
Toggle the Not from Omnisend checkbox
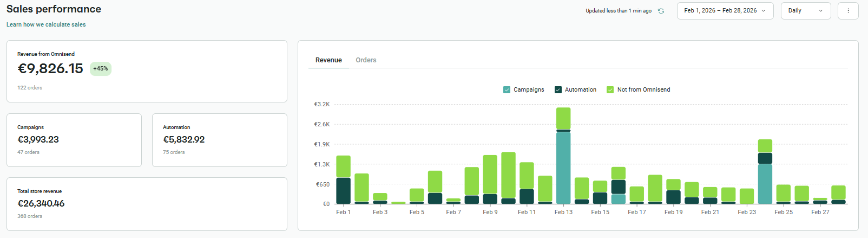pos(610,90)
